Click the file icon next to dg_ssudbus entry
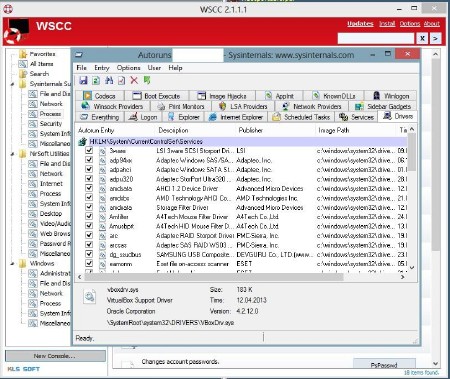This screenshot has height=379, width=450. 103,255
